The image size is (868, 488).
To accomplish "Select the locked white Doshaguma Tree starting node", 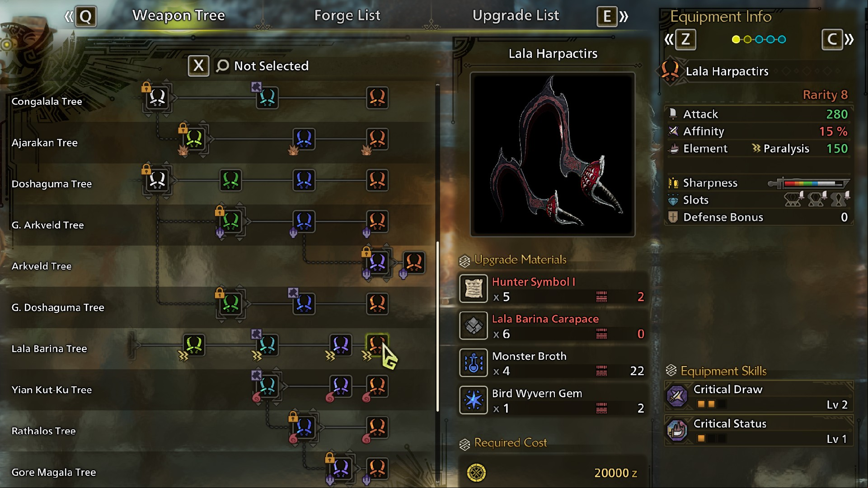I will click(x=157, y=180).
